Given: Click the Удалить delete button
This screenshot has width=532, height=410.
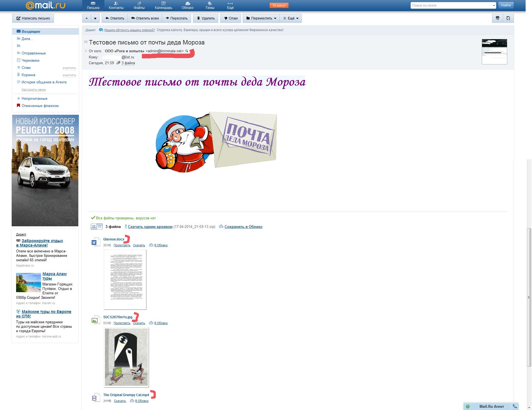Looking at the screenshot, I should pyautogui.click(x=206, y=18).
